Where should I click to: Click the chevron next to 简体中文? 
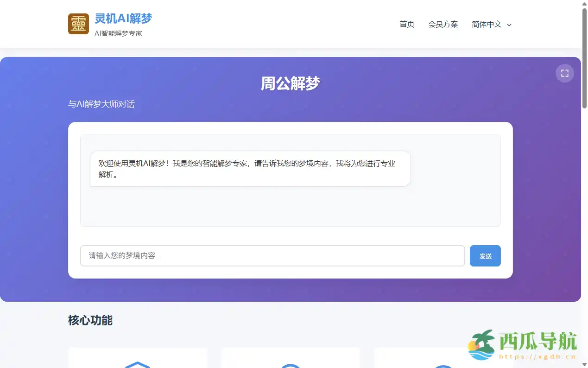[x=509, y=25]
